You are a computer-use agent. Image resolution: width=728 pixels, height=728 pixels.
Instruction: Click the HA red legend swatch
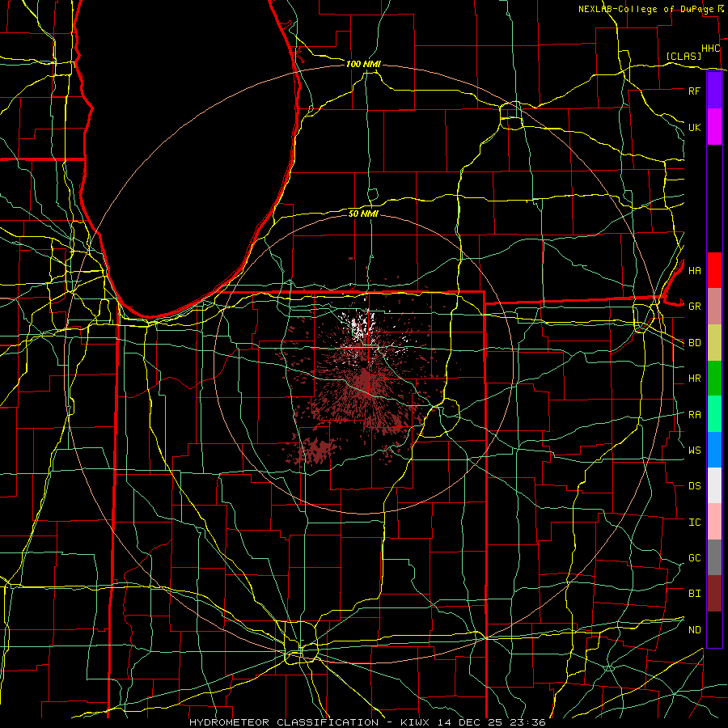point(714,270)
